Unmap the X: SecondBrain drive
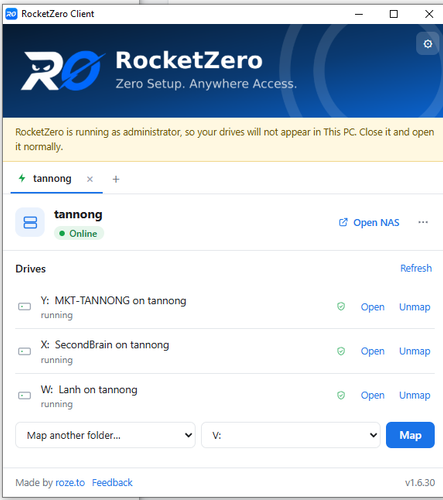This screenshot has height=500, width=443. (x=415, y=351)
